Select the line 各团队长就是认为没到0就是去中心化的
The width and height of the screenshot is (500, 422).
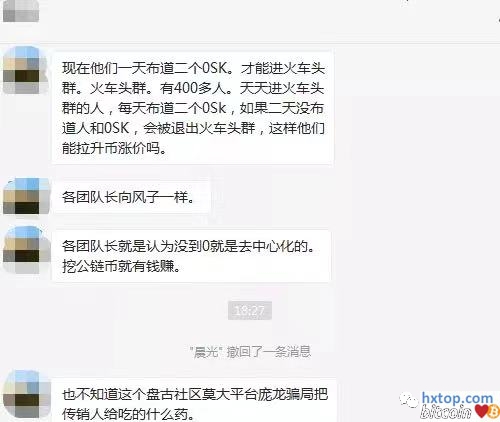(188, 246)
